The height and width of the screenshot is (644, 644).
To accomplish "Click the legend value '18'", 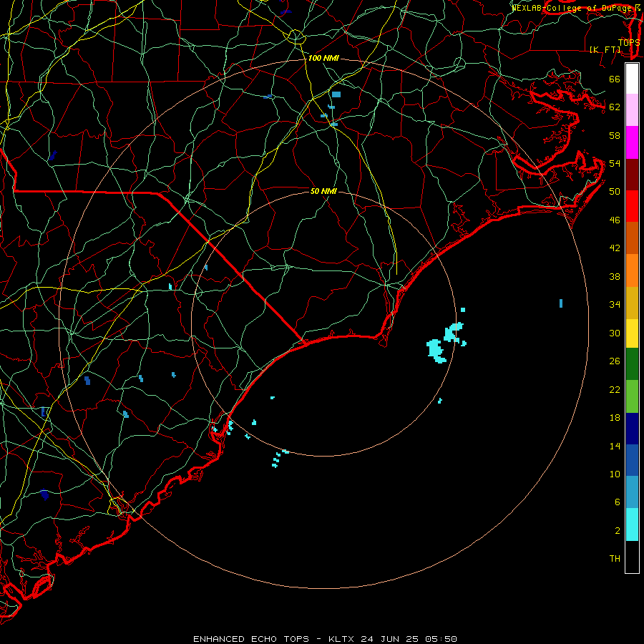I will coord(615,418).
